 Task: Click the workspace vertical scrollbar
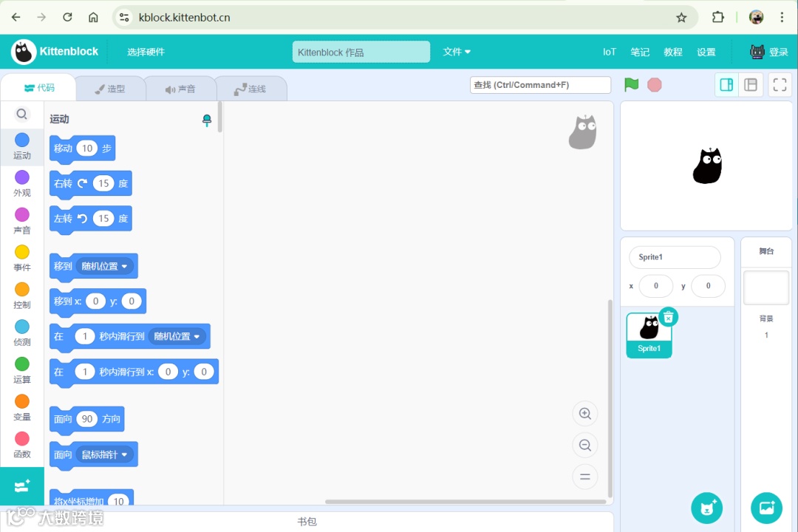[x=610, y=398]
